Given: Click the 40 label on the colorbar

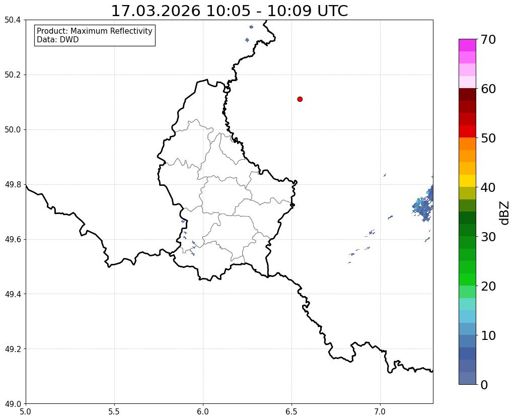Looking at the screenshot, I should pyautogui.click(x=488, y=187).
